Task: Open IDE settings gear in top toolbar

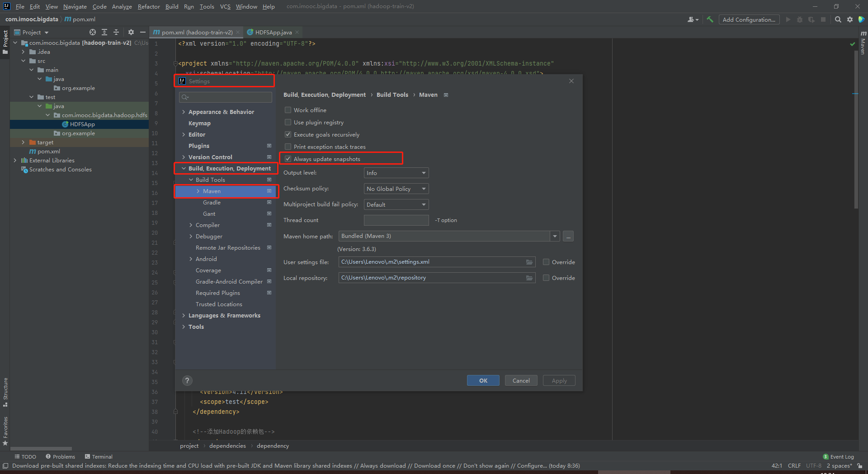Action: pyautogui.click(x=850, y=19)
